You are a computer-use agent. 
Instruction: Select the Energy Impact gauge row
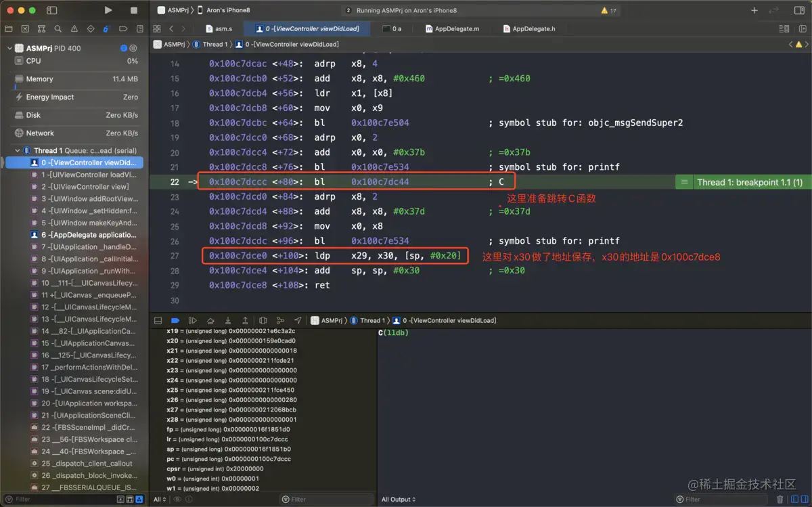click(77, 97)
